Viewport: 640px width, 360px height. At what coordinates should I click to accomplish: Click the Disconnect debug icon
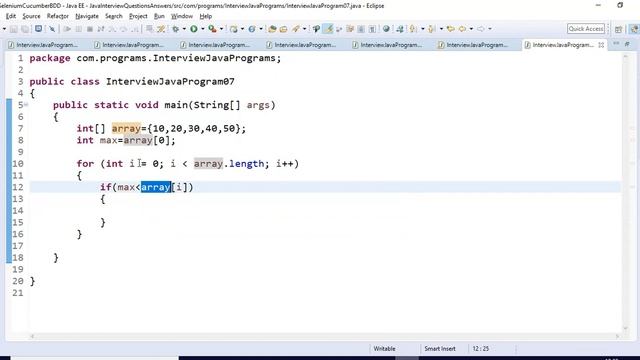point(100,29)
